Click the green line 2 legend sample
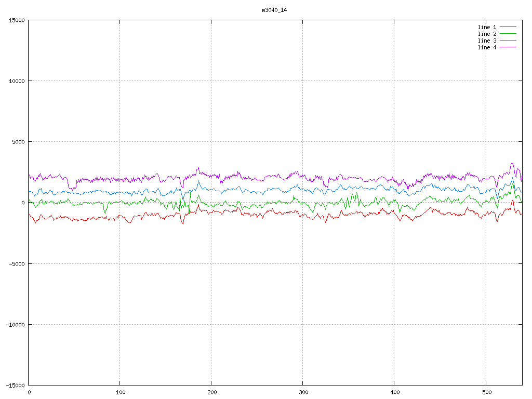The image size is (532, 399). (x=508, y=34)
